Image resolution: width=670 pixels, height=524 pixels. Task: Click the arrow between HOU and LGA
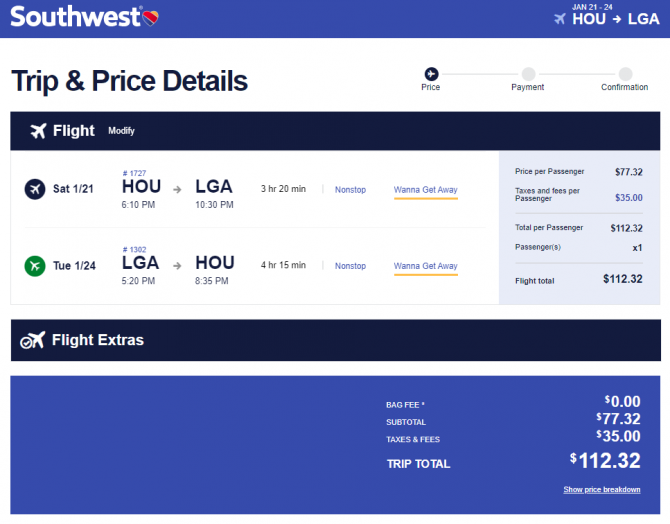click(177, 189)
